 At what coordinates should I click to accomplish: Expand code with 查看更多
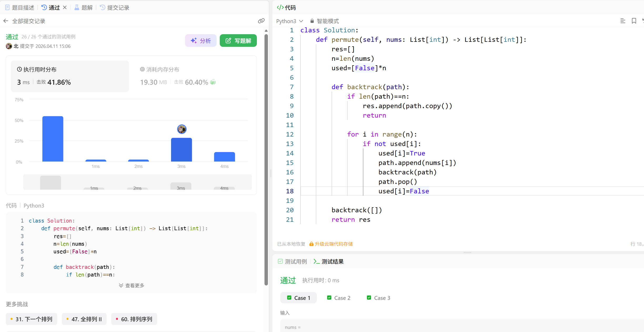[132, 285]
